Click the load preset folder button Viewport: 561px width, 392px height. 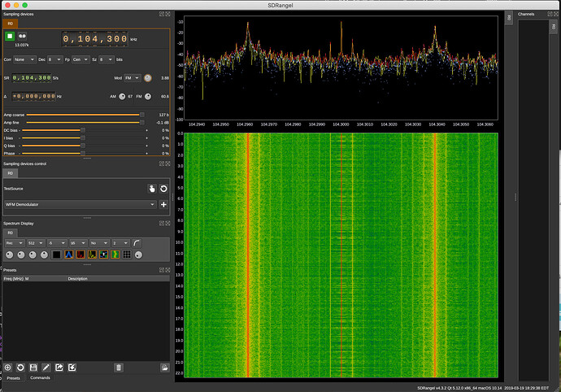point(164,368)
